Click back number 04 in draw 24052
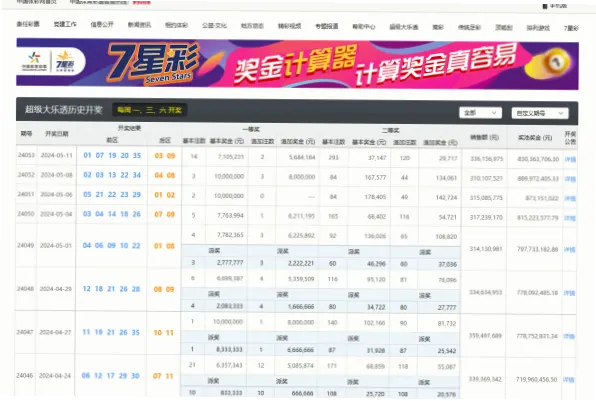596x401 pixels. 159,175
